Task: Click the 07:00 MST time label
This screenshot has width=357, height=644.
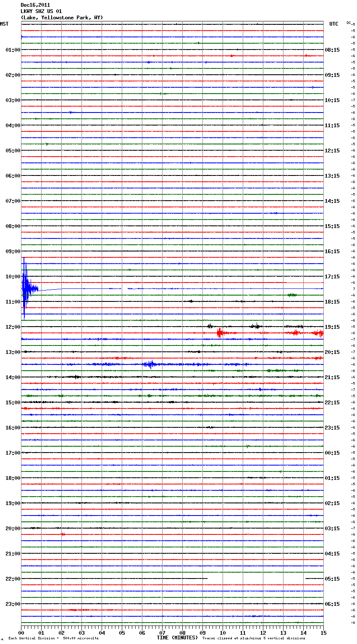Action: [13, 201]
